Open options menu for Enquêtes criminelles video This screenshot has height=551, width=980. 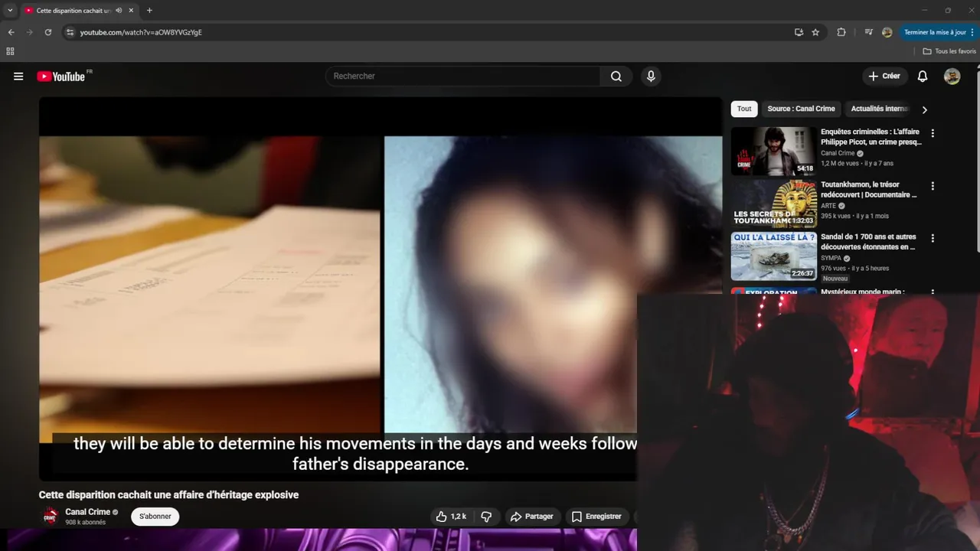click(x=932, y=133)
